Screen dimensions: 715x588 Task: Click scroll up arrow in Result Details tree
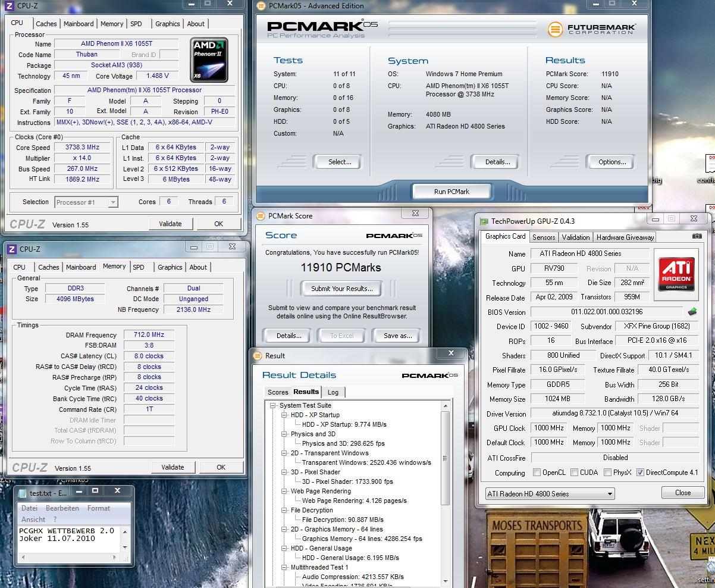pos(446,406)
